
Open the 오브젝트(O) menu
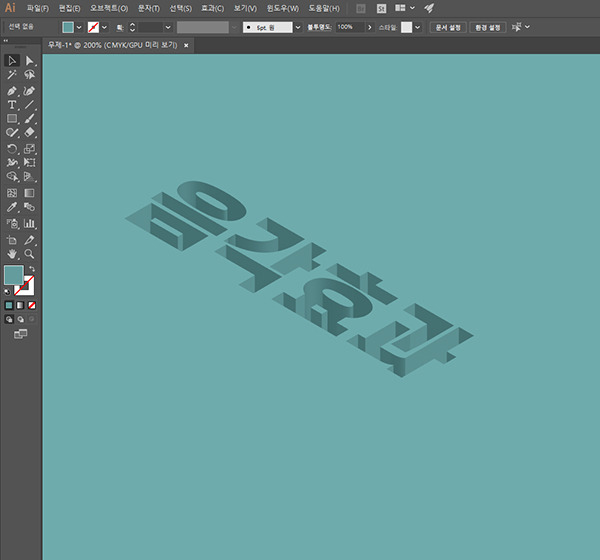[109, 8]
